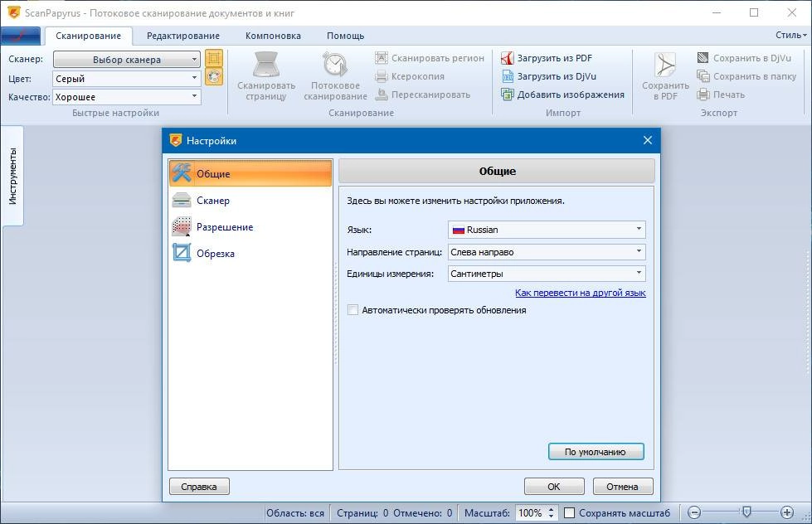
Task: Click the Справка button
Action: 199,486
